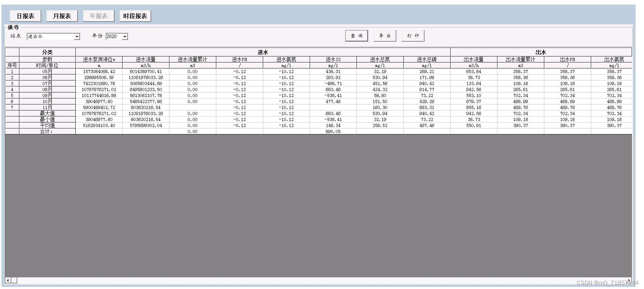Select the 进水SS column header
Image resolution: width=644 pixels, height=289 pixels.
tap(333, 60)
